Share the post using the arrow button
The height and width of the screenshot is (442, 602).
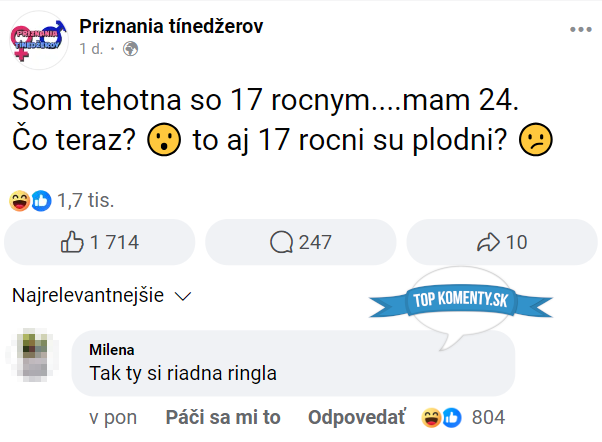coord(502,242)
